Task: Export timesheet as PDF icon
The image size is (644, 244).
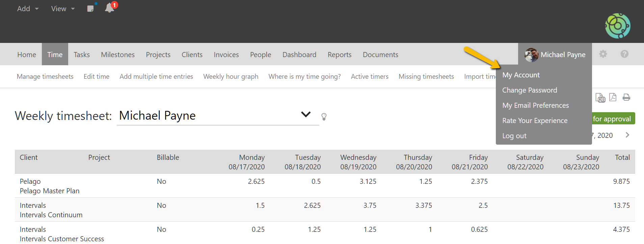Action: 613,97
